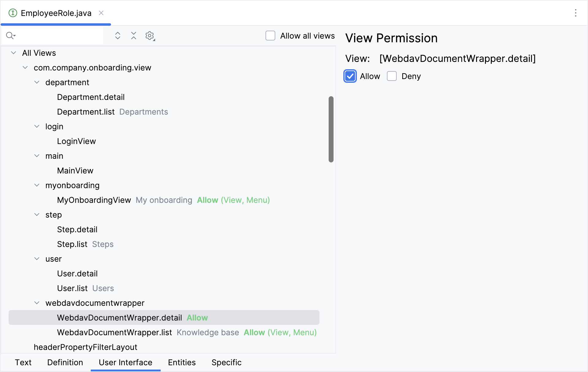The image size is (588, 372).
Task: Switch to the Entities tab
Action: tap(181, 363)
